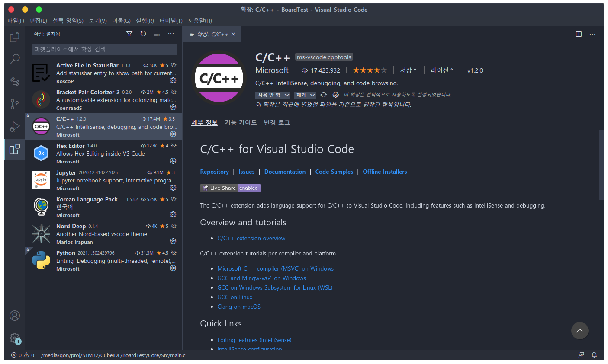Viewport: 608px width, 364px height.
Task: Open notifications bell in status bar
Action: (x=595, y=355)
